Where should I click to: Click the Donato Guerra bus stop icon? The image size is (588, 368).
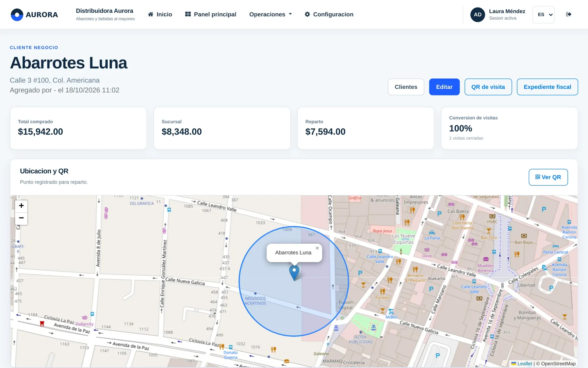click(x=231, y=347)
